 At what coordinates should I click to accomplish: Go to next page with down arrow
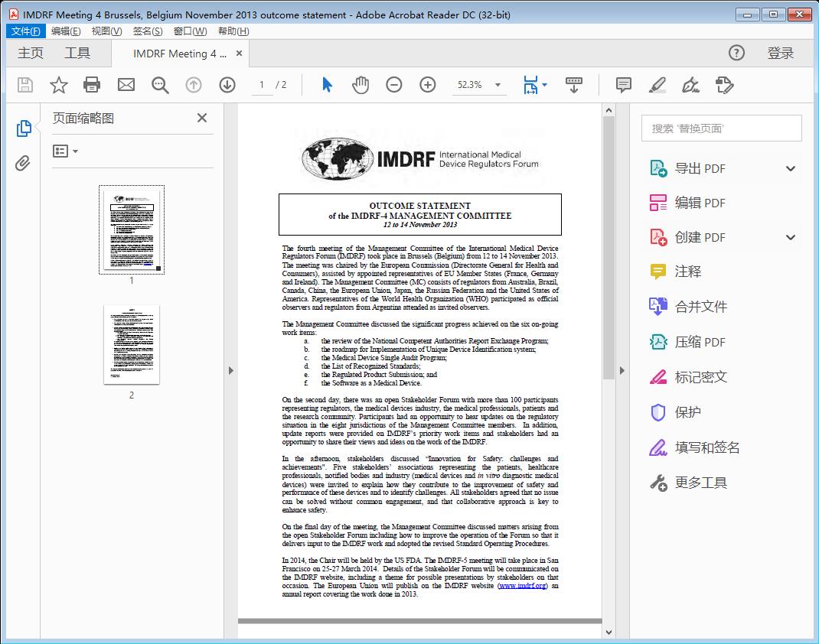coord(227,85)
